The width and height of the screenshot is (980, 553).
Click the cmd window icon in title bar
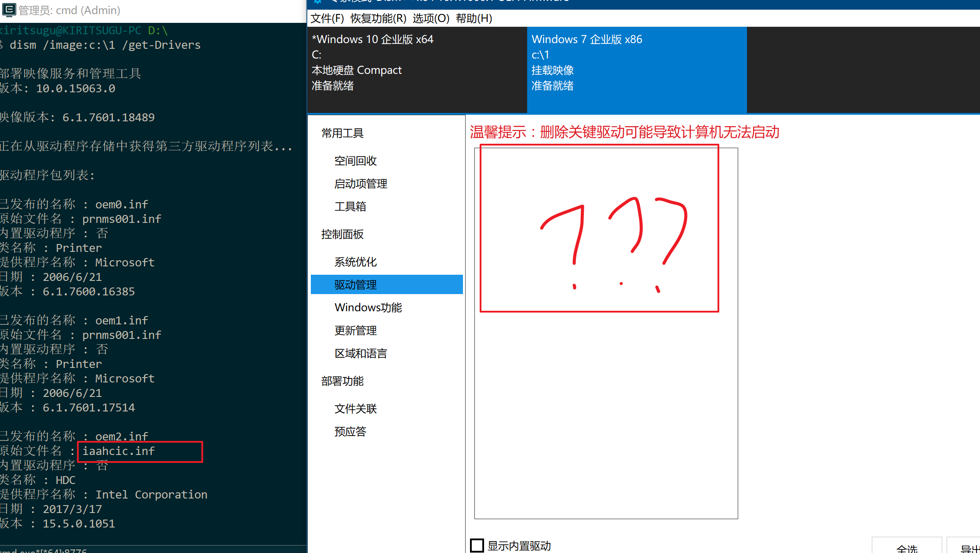tap(9, 10)
